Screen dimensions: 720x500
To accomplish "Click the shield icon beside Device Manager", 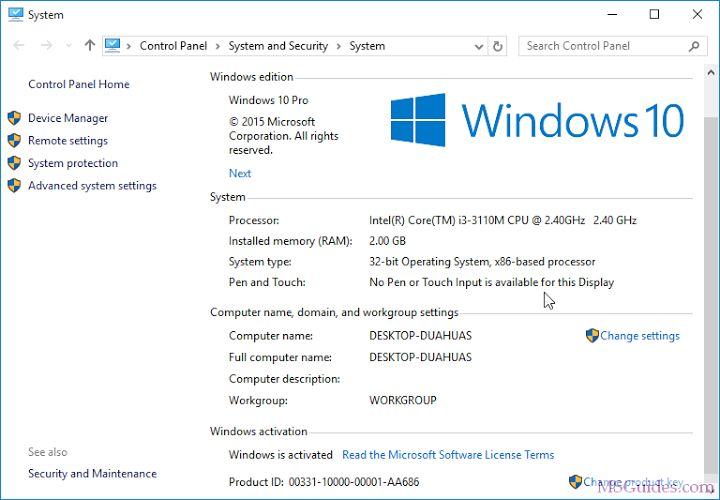I will coord(14,118).
